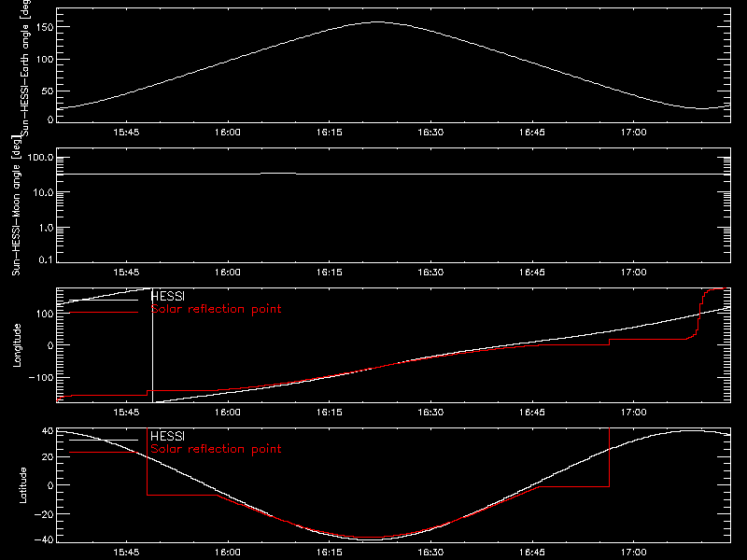The image size is (747, 560).
Task: Pick 16:45 label under Moon angle plot
Action: point(532,273)
